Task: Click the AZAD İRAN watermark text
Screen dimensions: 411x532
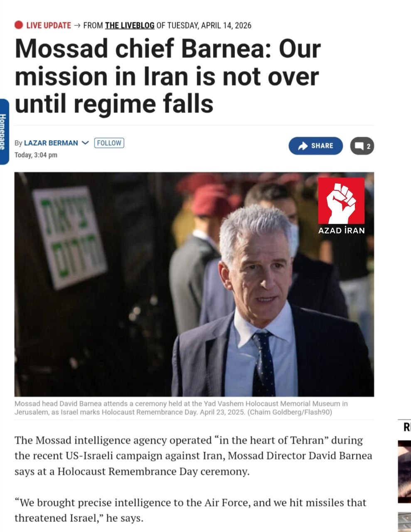Action: (x=341, y=230)
